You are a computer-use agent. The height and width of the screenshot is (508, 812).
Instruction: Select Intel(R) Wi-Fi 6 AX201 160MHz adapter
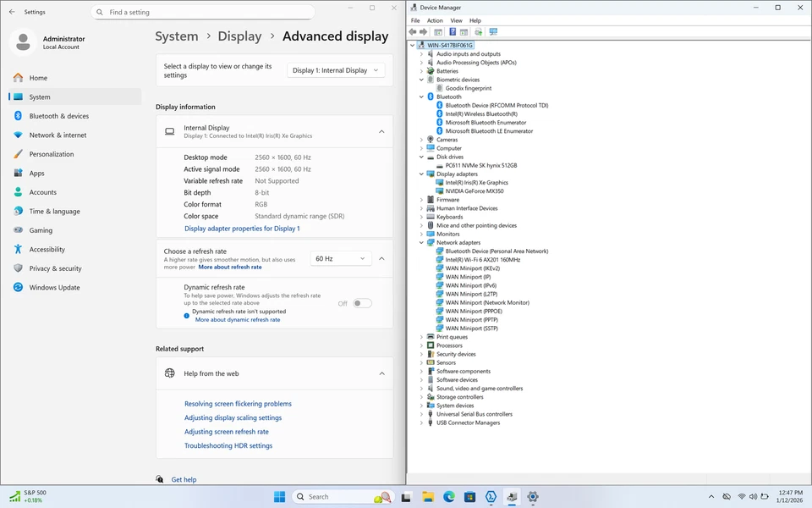point(482,260)
